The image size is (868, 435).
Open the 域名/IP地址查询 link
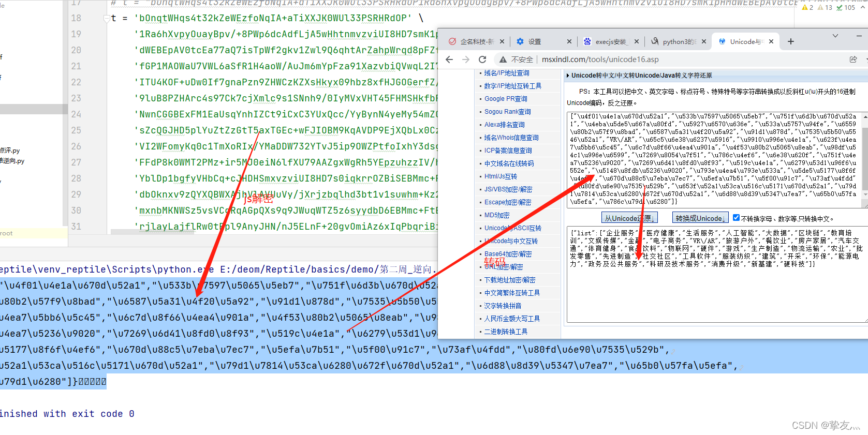[x=506, y=73]
